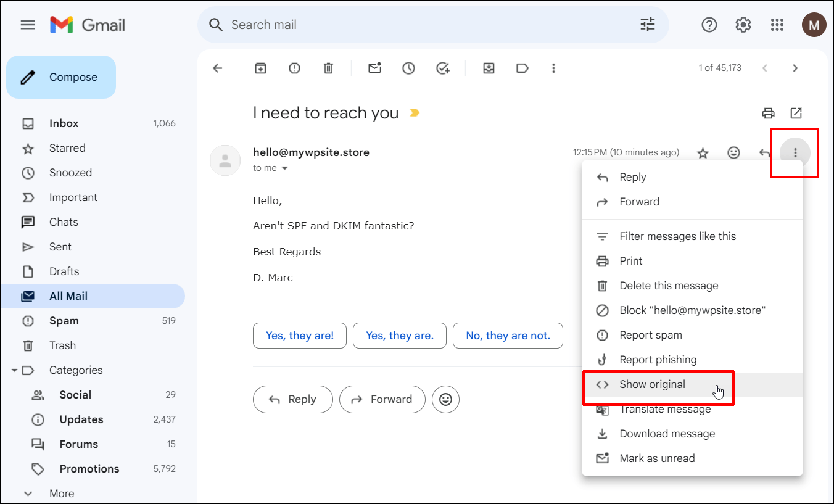
Task: Click the Labels tag icon
Action: (522, 68)
